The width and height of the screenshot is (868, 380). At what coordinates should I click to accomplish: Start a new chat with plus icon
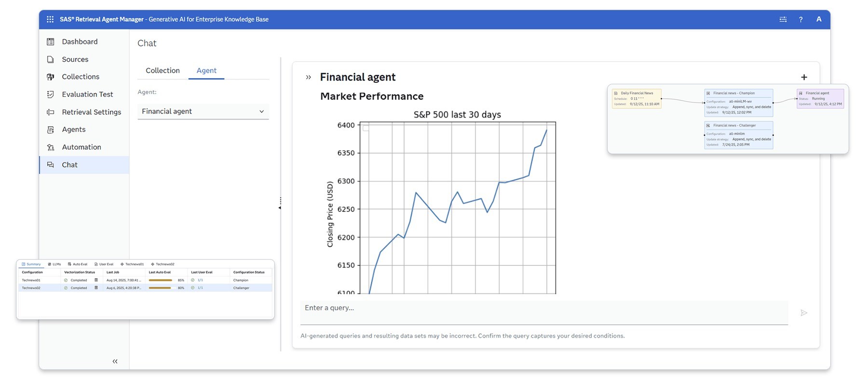(x=804, y=77)
